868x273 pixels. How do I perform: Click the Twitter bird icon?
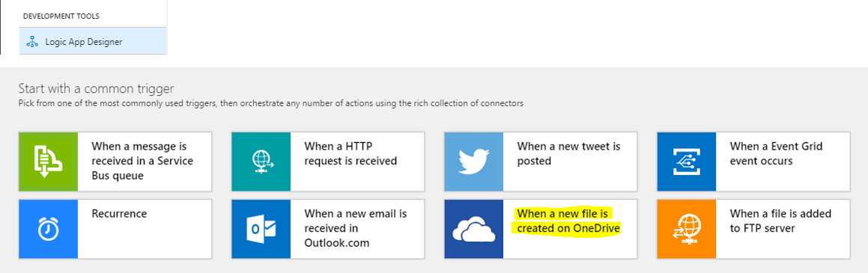click(x=474, y=162)
